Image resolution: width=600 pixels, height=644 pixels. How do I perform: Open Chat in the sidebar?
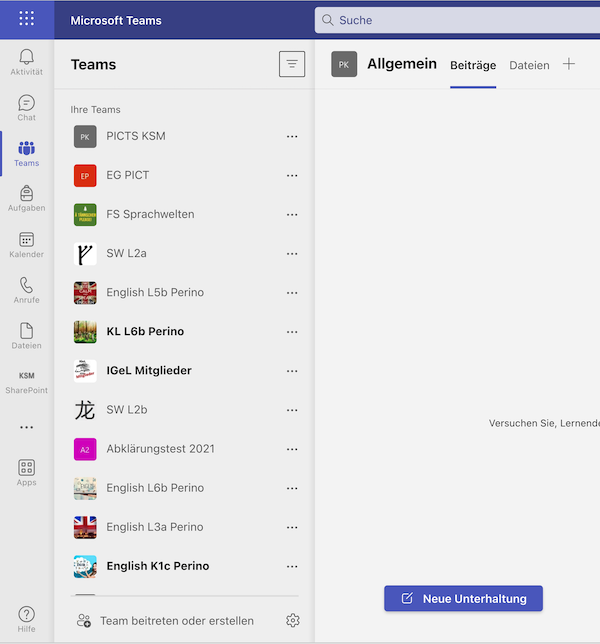click(x=26, y=108)
